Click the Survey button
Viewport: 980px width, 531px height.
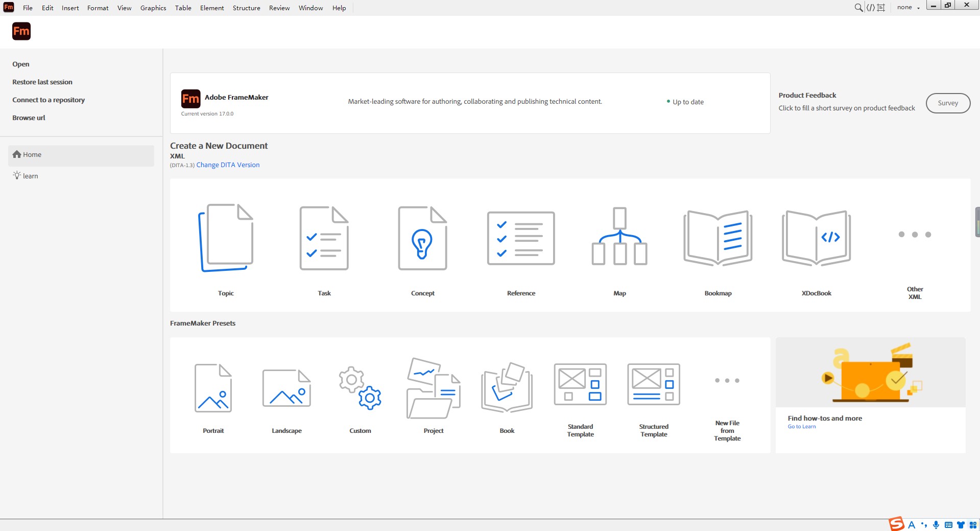click(x=948, y=103)
